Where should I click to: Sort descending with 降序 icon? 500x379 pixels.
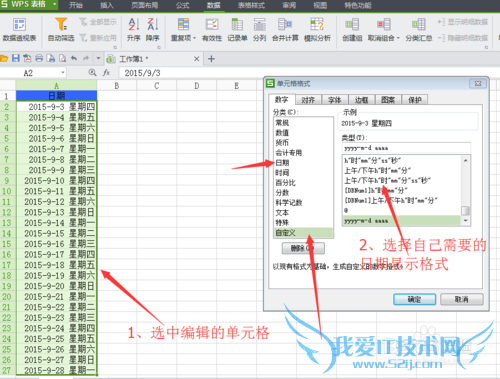152,30
